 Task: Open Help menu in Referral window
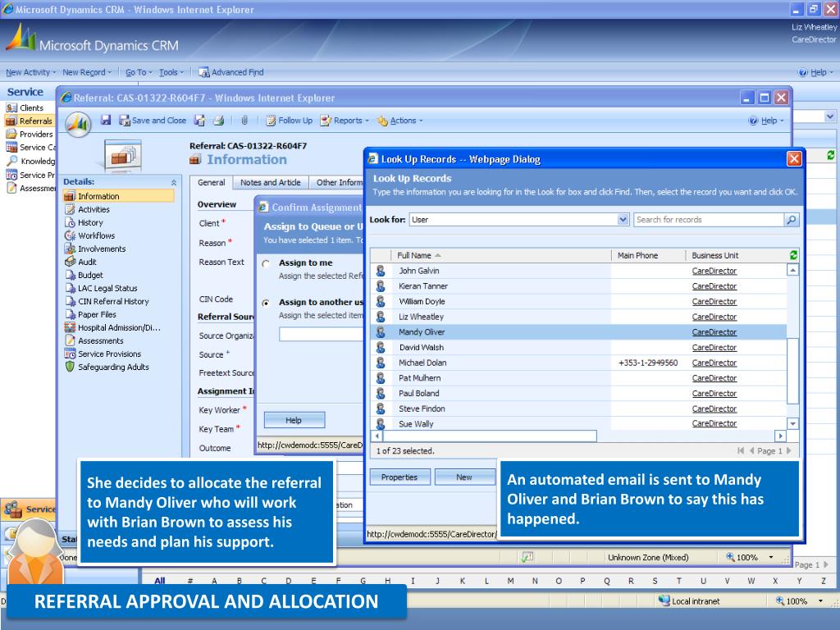pyautogui.click(x=766, y=121)
